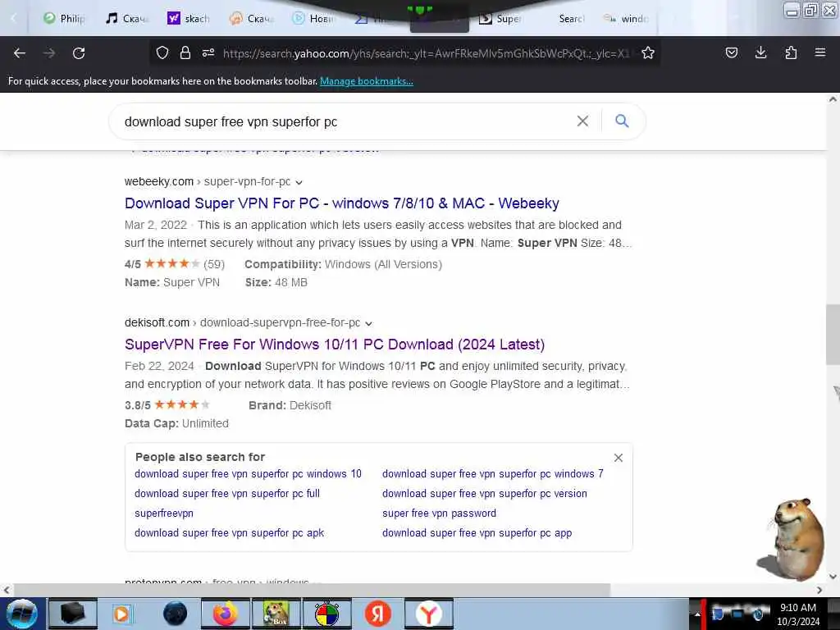Expand dekisoft.com result options arrow
Screen dimensions: 840x630
[368, 323]
